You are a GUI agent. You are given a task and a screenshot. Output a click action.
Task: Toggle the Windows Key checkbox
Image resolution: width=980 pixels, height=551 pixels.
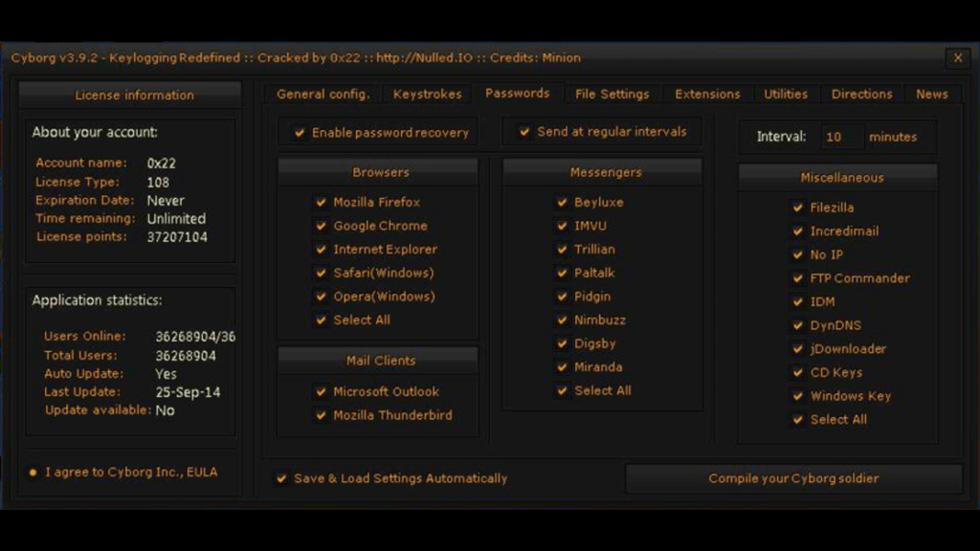coord(798,396)
